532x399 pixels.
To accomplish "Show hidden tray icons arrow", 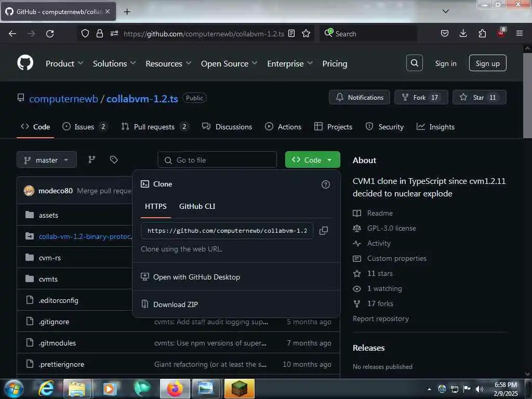I will [429, 389].
